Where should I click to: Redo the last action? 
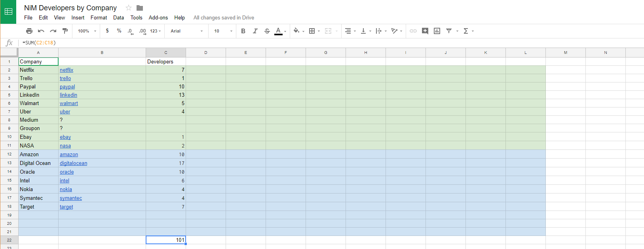[53, 31]
